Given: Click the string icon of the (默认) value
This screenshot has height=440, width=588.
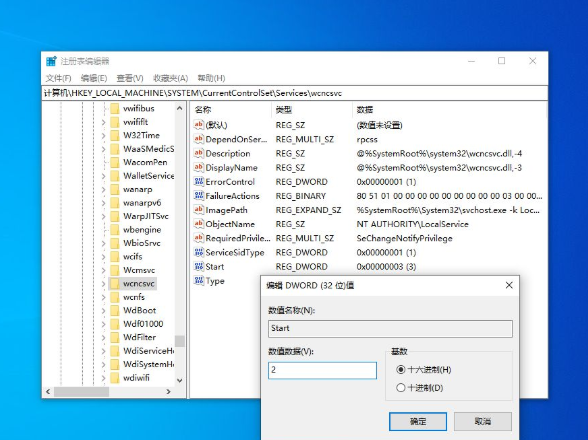Looking at the screenshot, I should coord(199,125).
